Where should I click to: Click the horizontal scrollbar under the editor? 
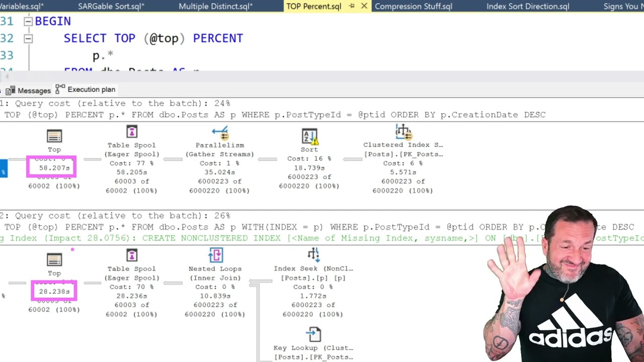point(322,76)
